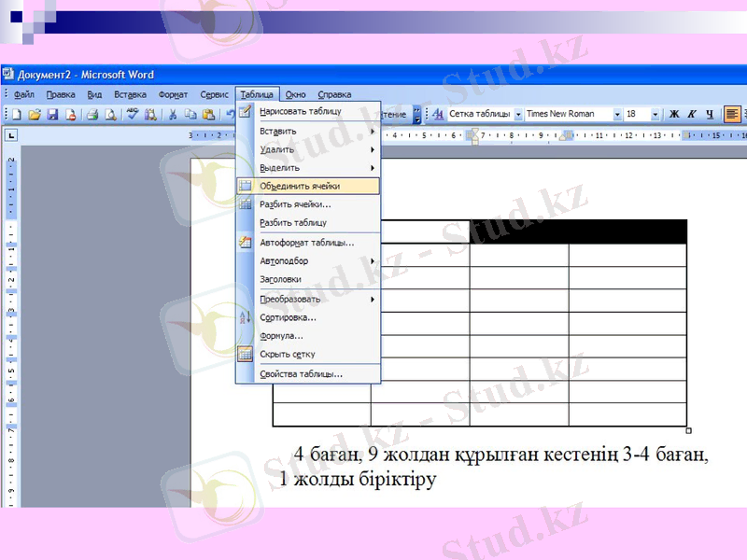Open the font size 18 dropdown

[x=655, y=114]
